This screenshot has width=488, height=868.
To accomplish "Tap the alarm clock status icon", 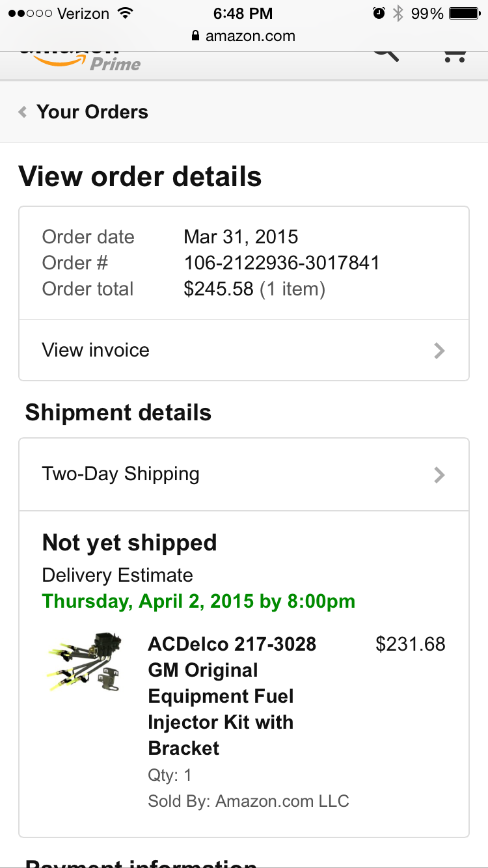I will coord(379,13).
